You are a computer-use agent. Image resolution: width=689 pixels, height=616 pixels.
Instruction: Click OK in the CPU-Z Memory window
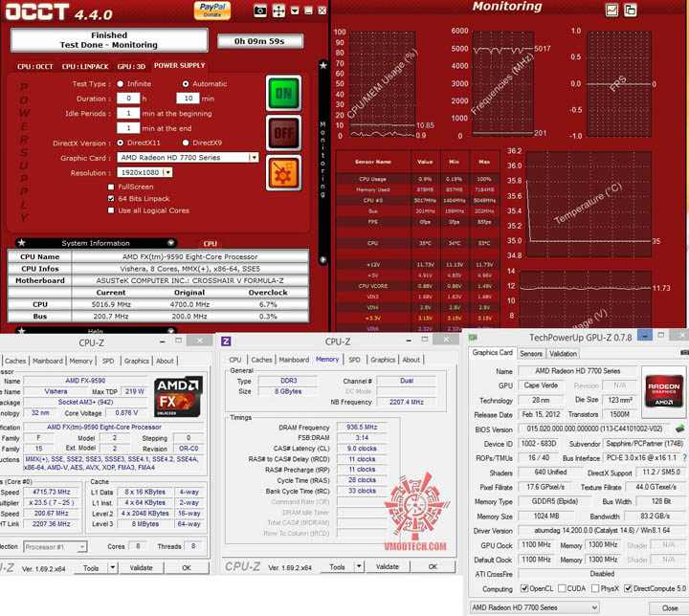(x=433, y=567)
